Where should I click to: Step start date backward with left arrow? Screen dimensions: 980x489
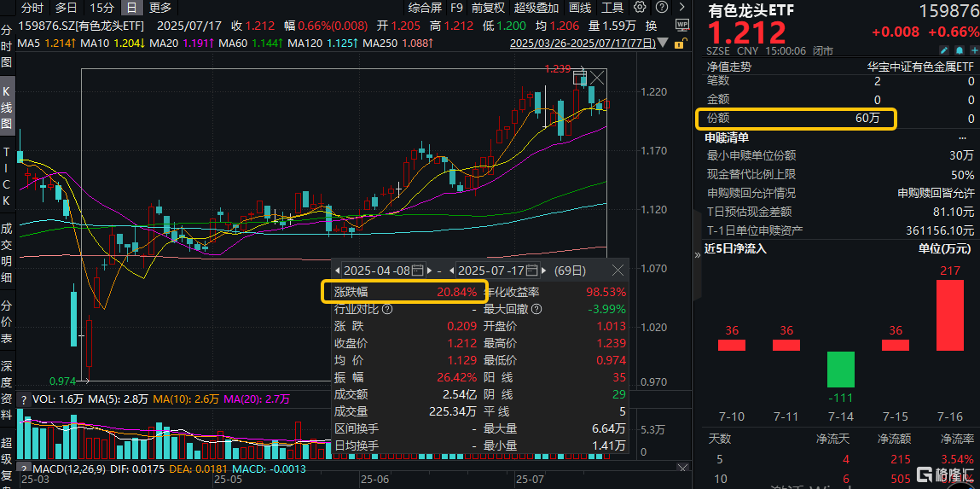[338, 271]
